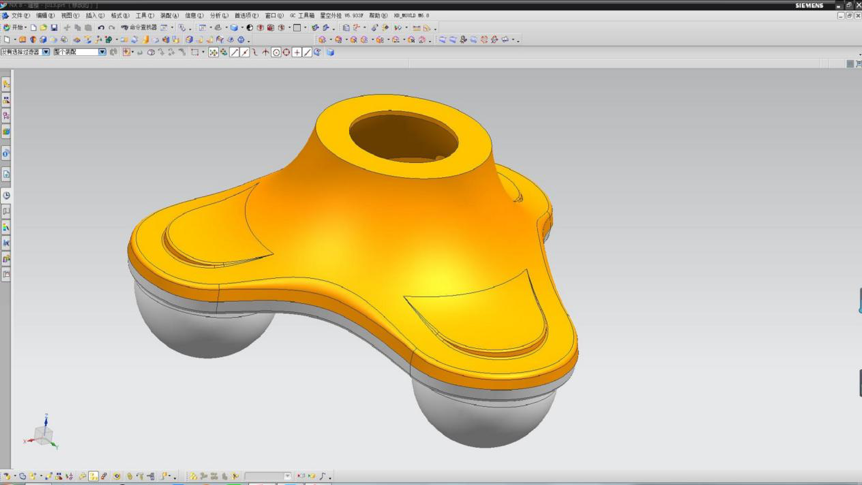
Task: Open the top icon in resource bar
Action: pos(6,85)
